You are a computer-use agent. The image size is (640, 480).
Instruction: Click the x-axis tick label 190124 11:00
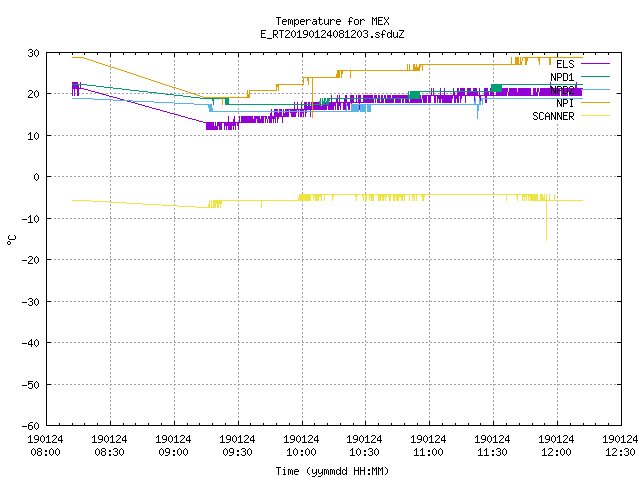[429, 446]
